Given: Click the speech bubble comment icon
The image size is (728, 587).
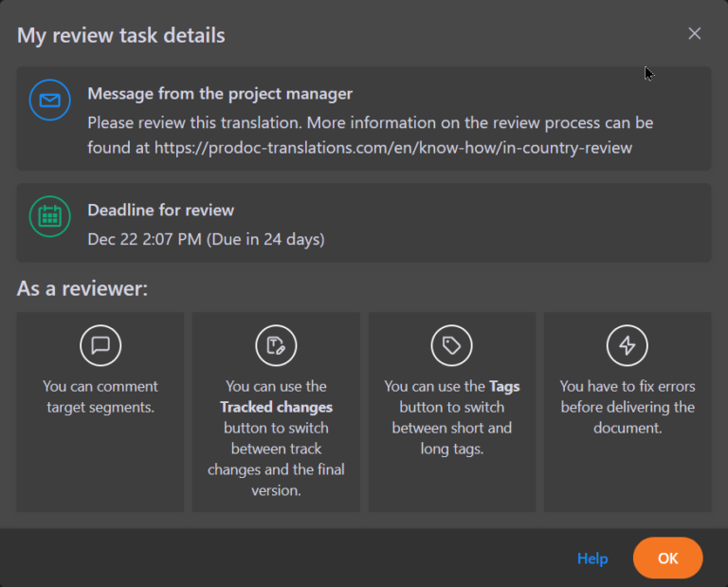Looking at the screenshot, I should (100, 346).
